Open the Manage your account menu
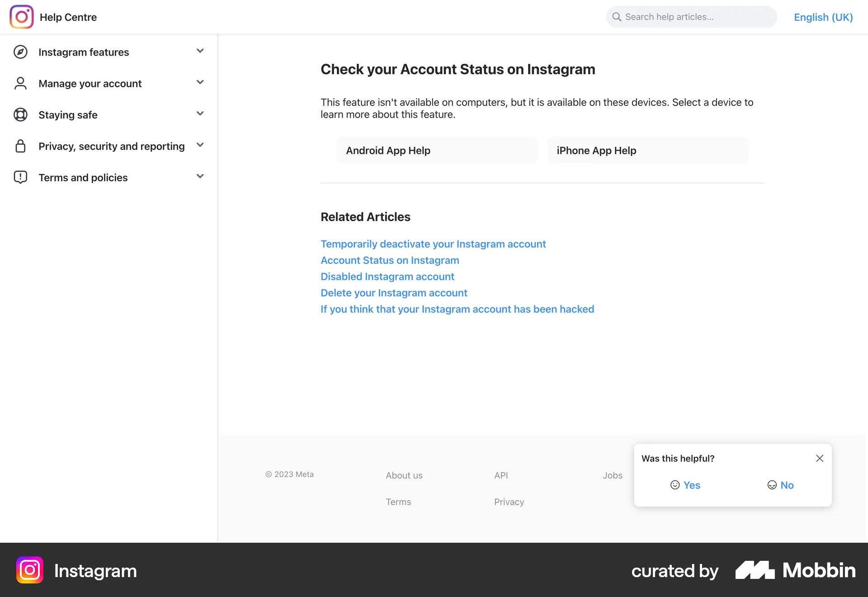The image size is (868, 597). (200, 82)
